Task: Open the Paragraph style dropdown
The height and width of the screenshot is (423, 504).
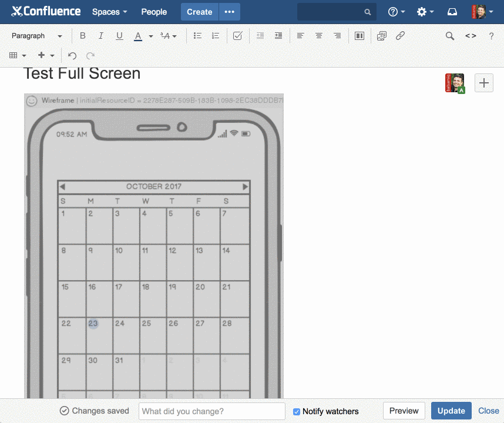Action: 36,36
